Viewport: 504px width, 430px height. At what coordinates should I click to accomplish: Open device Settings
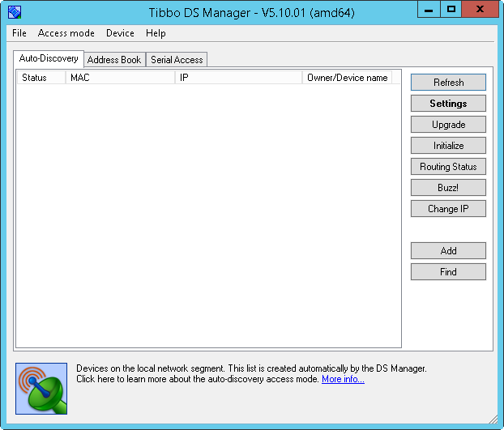[448, 104]
